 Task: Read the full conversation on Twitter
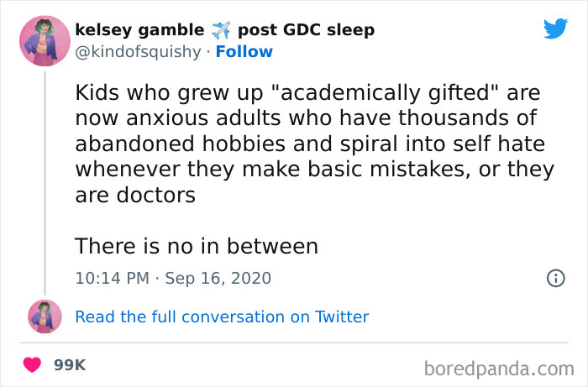[222, 316]
